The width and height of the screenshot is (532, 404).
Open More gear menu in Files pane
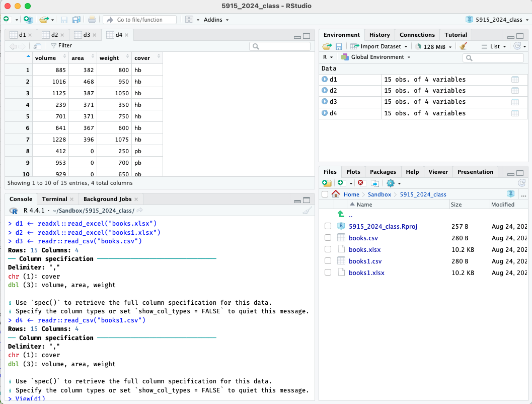[x=394, y=183]
